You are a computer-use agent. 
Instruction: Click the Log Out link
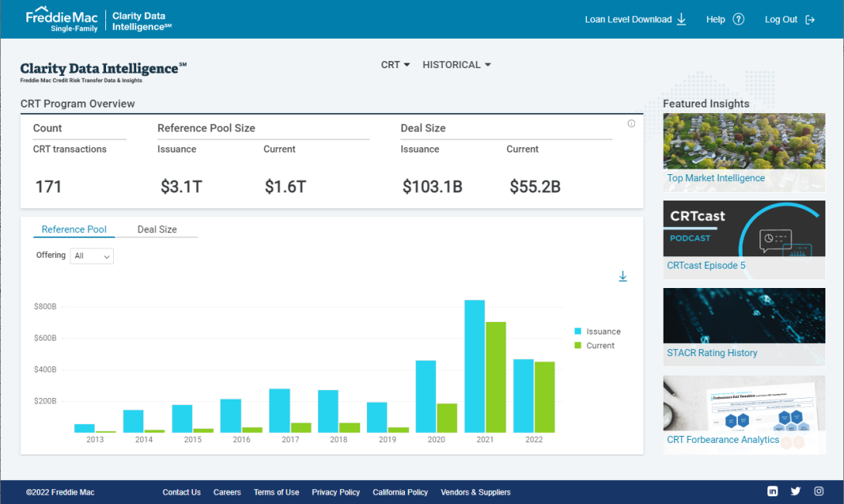[781, 19]
